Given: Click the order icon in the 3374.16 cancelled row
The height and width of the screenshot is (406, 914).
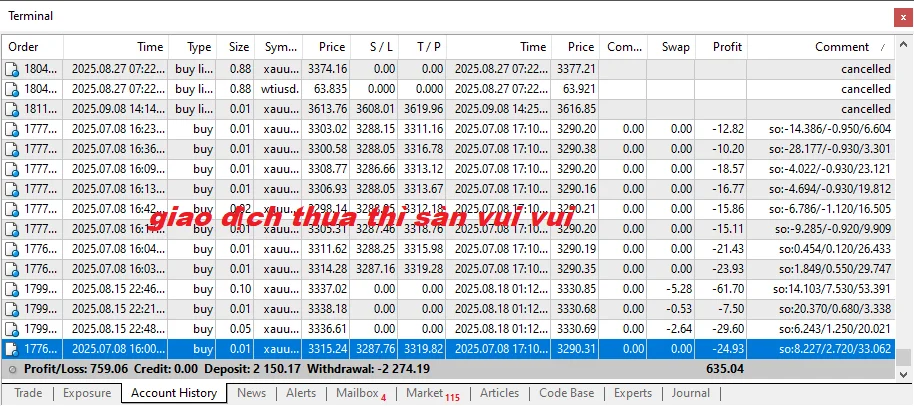Looking at the screenshot, I should [12, 69].
